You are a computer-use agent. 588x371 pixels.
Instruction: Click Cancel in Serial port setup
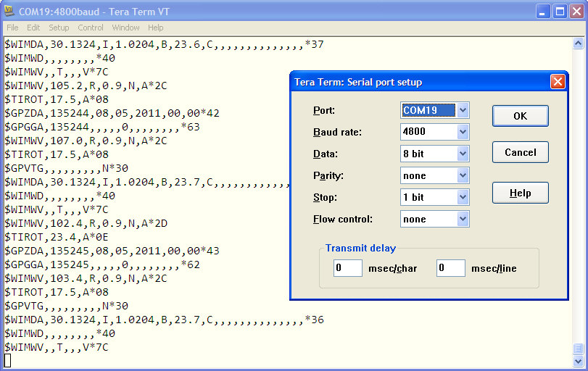pos(520,152)
